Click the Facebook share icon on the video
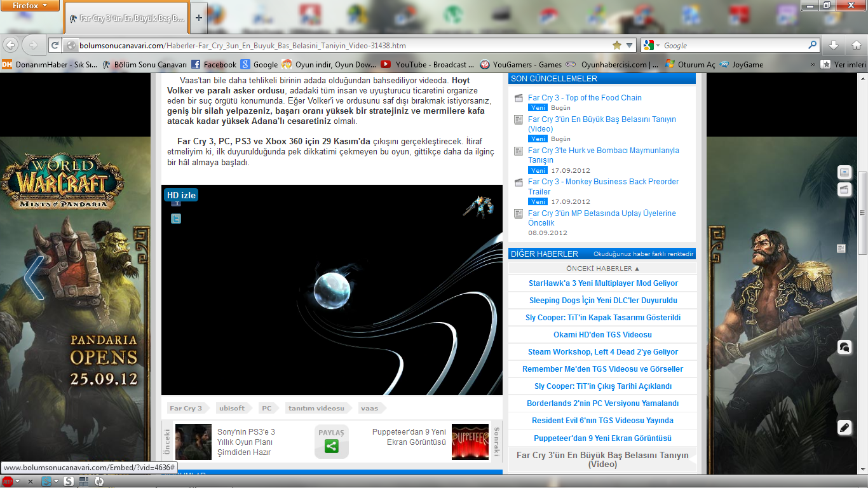 pyautogui.click(x=176, y=203)
